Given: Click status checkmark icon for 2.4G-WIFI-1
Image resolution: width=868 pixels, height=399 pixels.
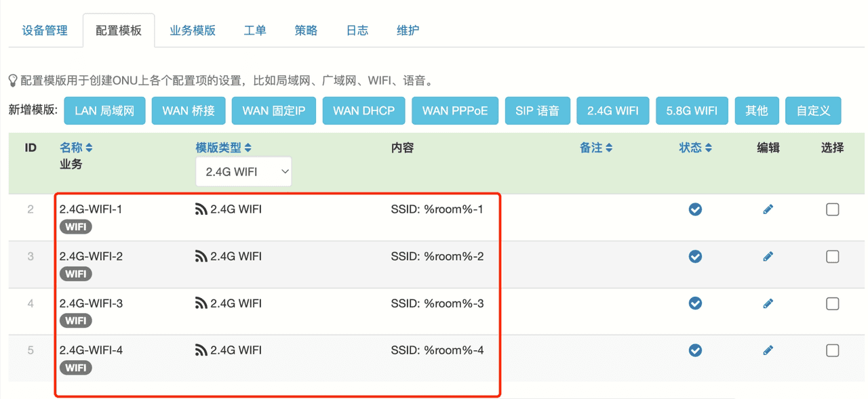Looking at the screenshot, I should coord(695,210).
